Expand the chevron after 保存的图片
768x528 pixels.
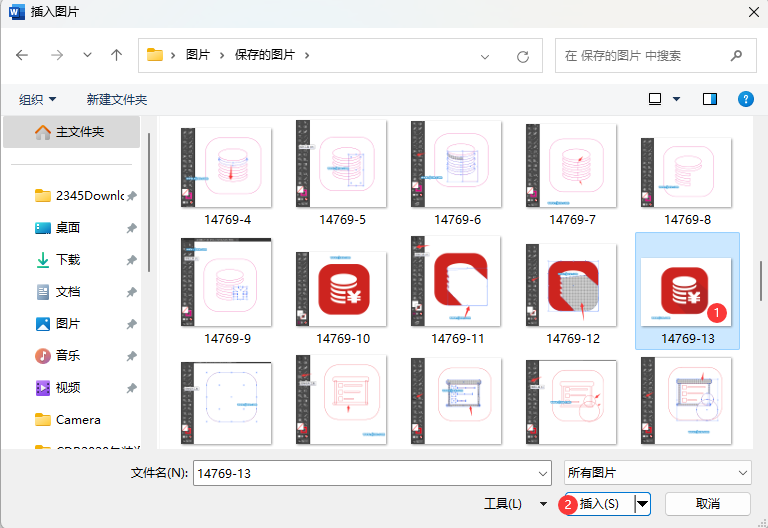(307, 55)
